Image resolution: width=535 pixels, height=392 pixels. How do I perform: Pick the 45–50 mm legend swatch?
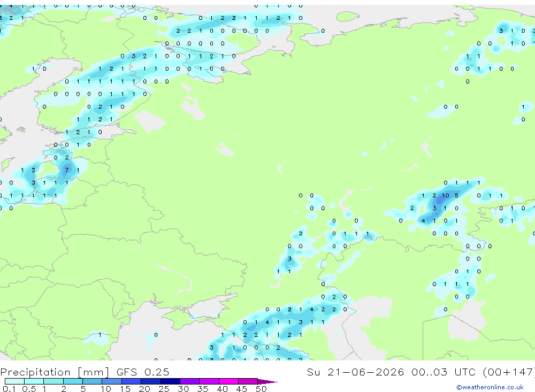(x=248, y=381)
